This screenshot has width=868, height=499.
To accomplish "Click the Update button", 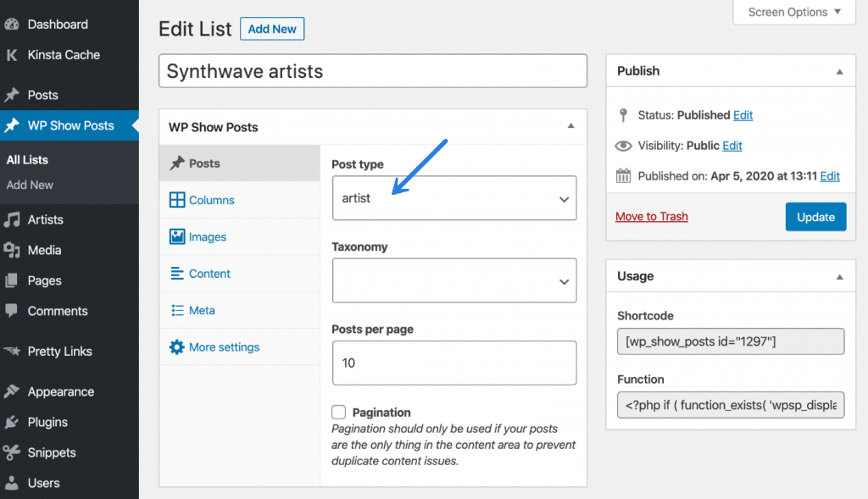I will [x=815, y=217].
